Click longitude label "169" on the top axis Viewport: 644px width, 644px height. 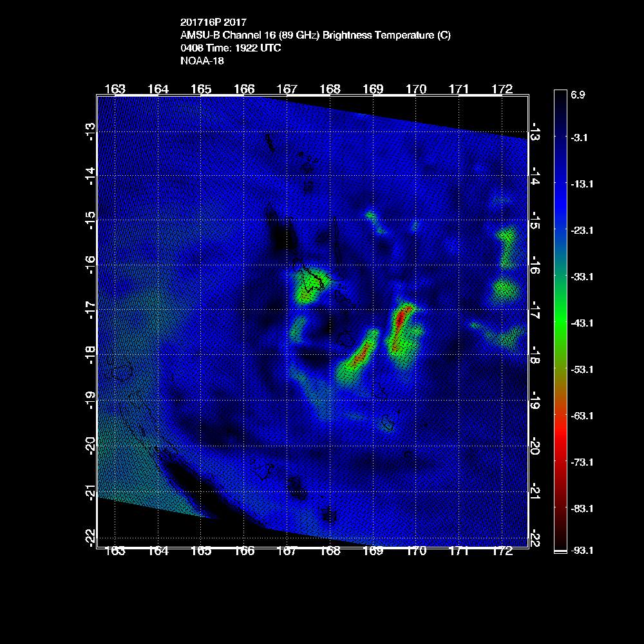(373, 89)
